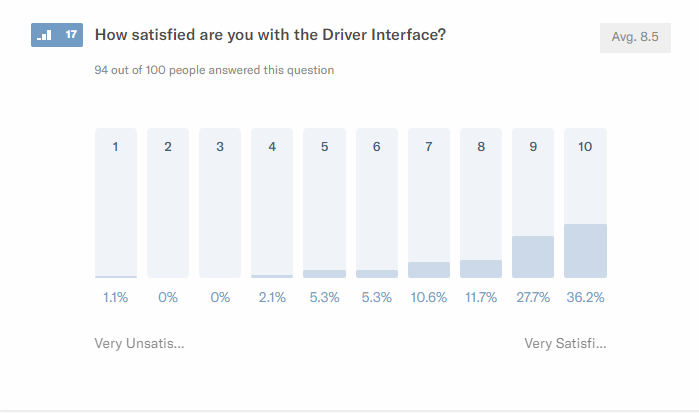Click the 'Very Satisfi...' scale label

click(565, 343)
